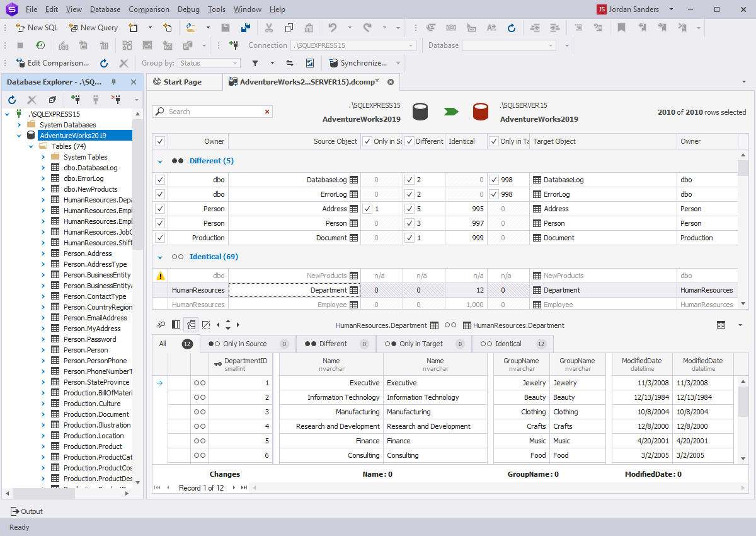Open the Group by Status dropdown

(209, 63)
